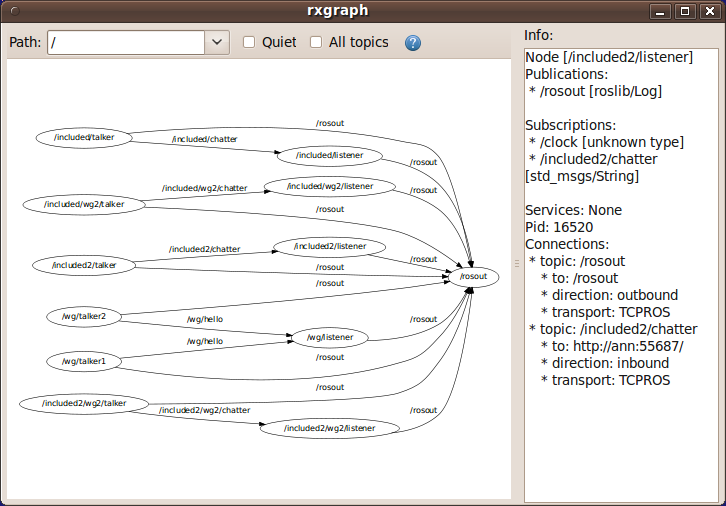Screen dimensions: 726x506
Task: Enable the Quiet checkbox
Action: pyautogui.click(x=250, y=42)
